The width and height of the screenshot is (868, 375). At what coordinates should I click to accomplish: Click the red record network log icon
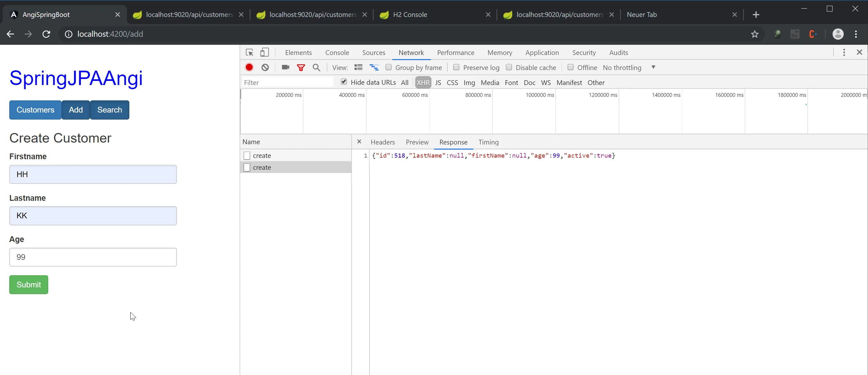point(249,67)
